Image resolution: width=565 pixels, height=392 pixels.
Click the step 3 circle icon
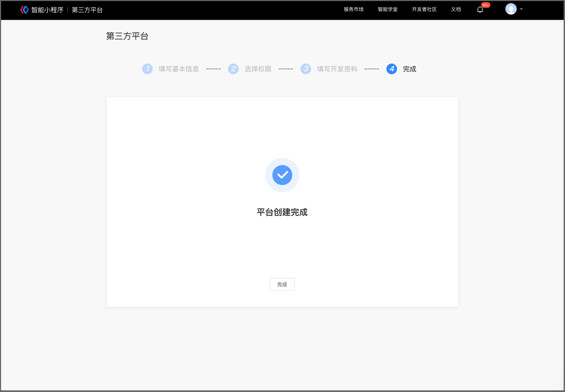(306, 69)
